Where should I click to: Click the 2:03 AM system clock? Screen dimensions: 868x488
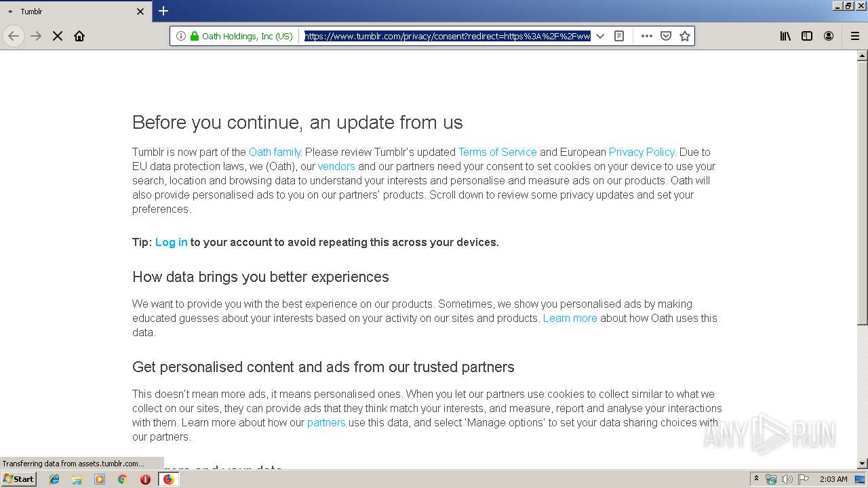(833, 479)
